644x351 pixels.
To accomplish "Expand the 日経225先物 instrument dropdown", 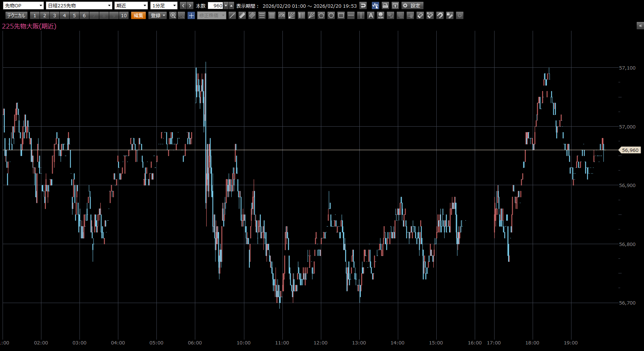I will click(79, 5).
